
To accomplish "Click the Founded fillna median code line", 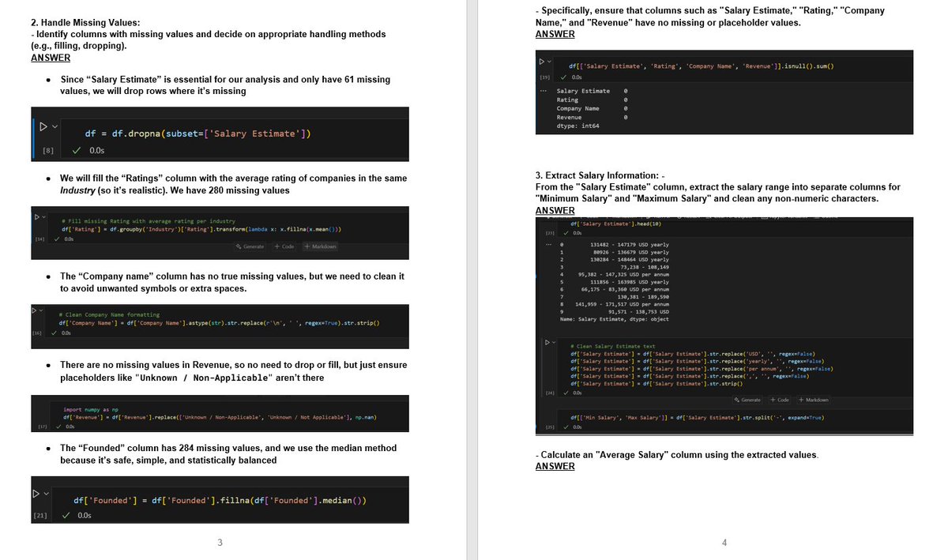I will [x=219, y=502].
